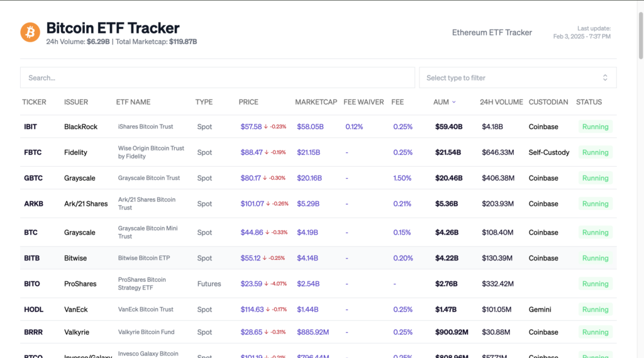644x358 pixels.
Task: Click the Running status badge for BITO
Action: [x=595, y=284]
